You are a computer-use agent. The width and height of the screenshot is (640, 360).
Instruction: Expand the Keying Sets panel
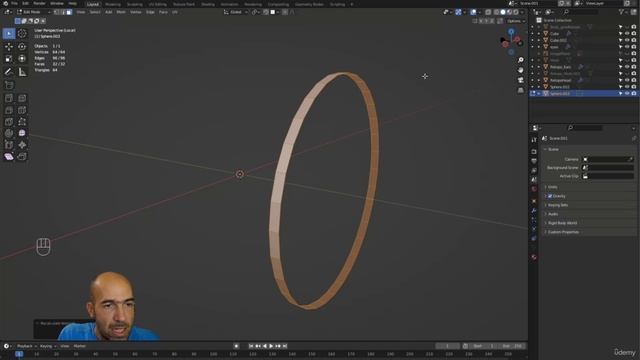(x=558, y=205)
